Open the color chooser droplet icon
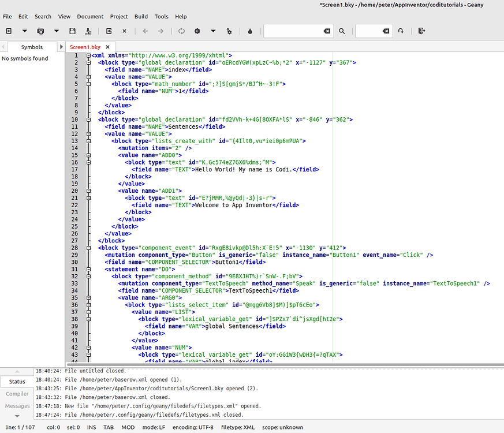This screenshot has width=504, height=433. click(250, 31)
